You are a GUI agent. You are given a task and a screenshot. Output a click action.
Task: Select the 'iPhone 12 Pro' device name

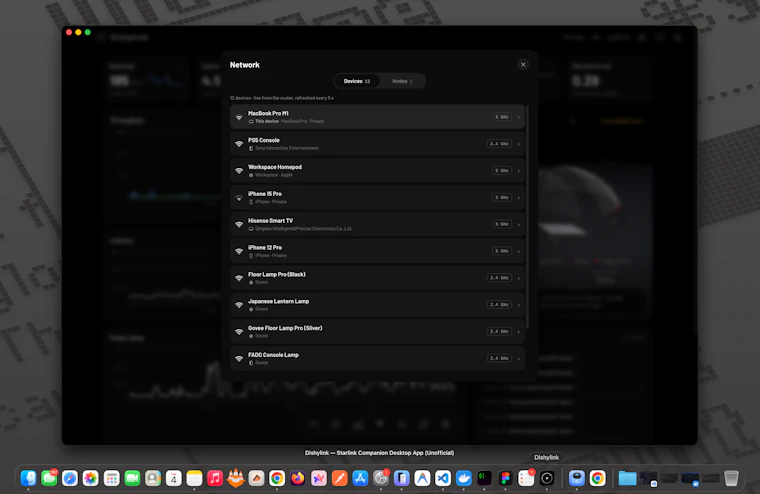click(x=265, y=248)
